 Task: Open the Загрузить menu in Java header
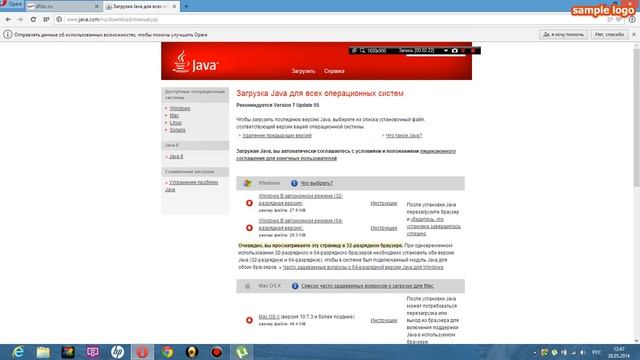coord(303,71)
